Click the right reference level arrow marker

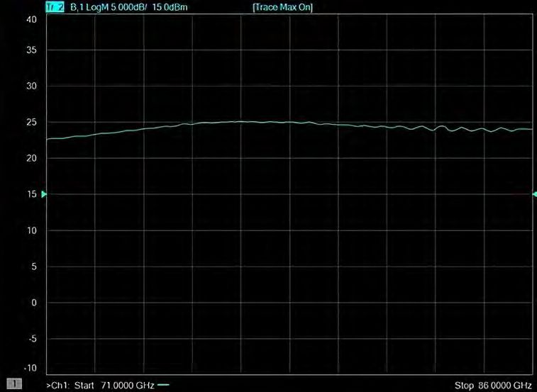tap(534, 194)
